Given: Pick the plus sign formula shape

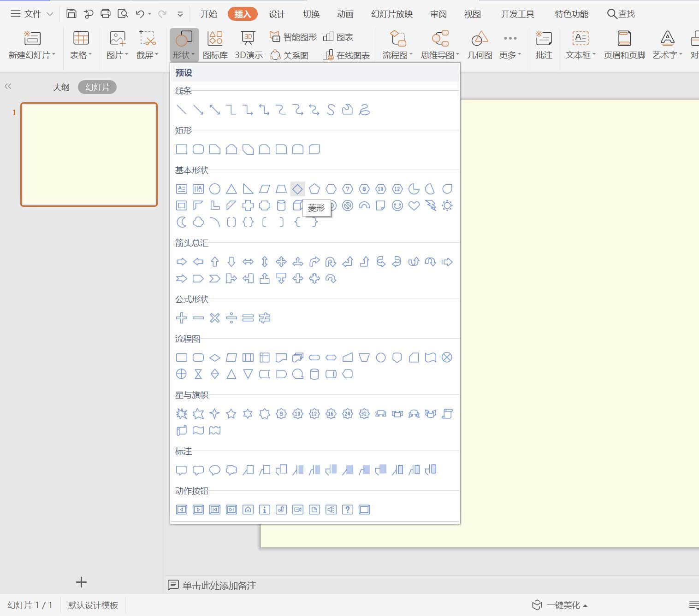Looking at the screenshot, I should point(182,318).
